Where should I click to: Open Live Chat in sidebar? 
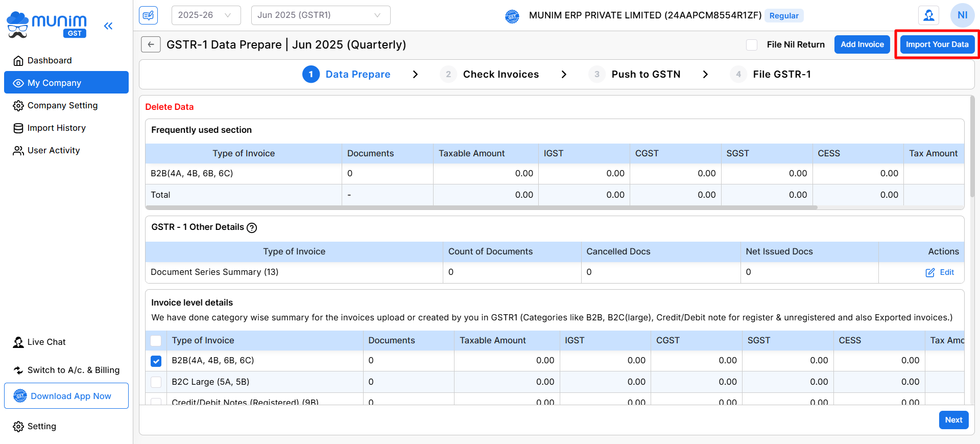point(66,342)
